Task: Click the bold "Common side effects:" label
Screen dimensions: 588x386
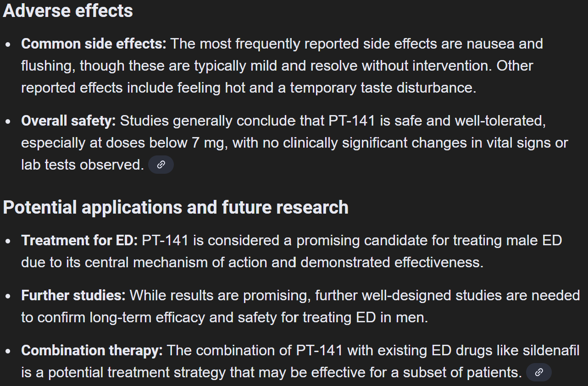Action: pos(94,44)
